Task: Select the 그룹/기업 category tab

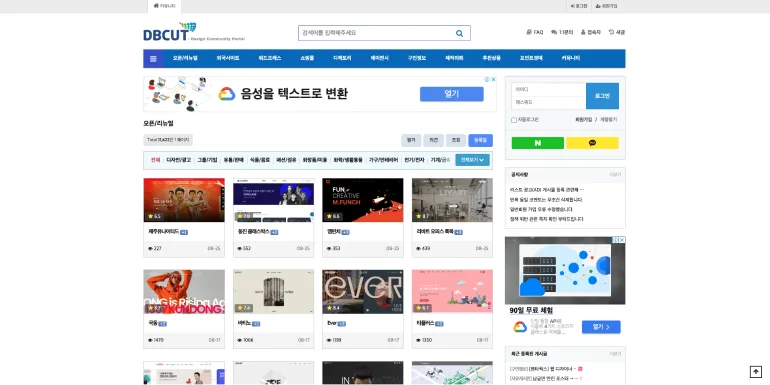Action: click(x=207, y=160)
